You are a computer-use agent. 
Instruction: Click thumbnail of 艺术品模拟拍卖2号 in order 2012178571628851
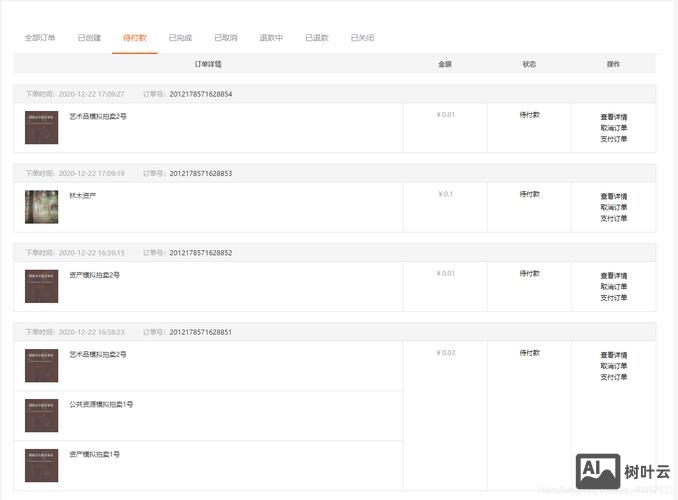coord(42,365)
